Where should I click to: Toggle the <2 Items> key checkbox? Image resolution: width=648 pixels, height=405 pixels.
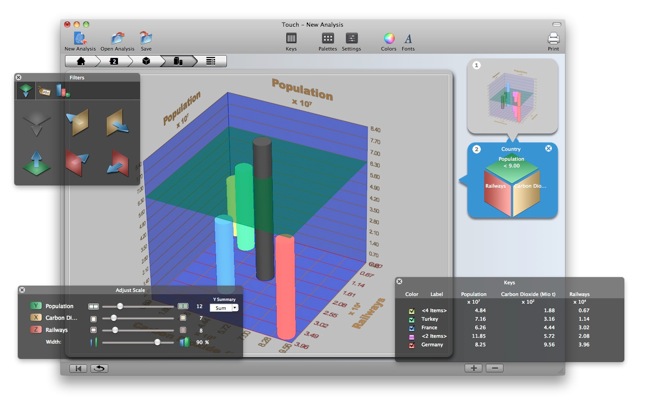point(412,337)
